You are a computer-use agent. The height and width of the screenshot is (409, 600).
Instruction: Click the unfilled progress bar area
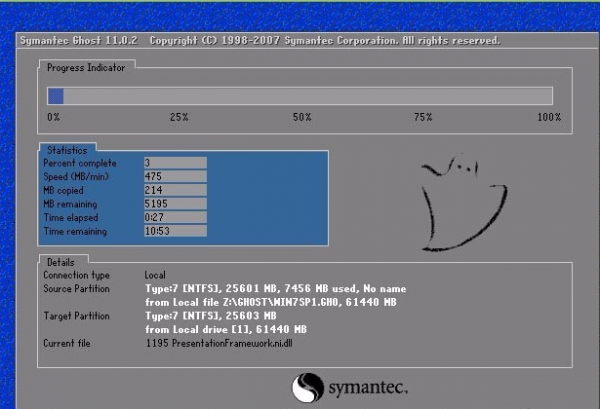coord(308,96)
